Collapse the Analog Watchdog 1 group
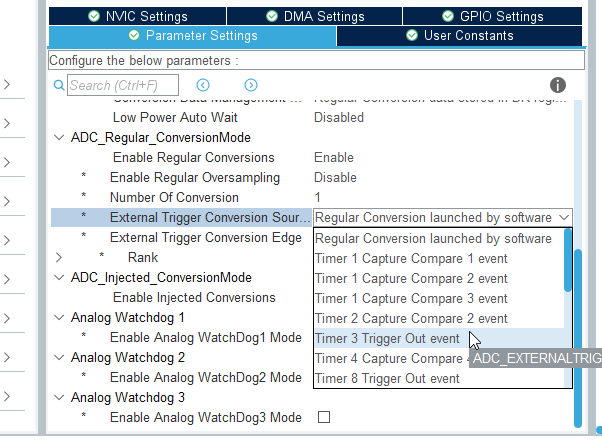The width and height of the screenshot is (602, 440). point(59,318)
